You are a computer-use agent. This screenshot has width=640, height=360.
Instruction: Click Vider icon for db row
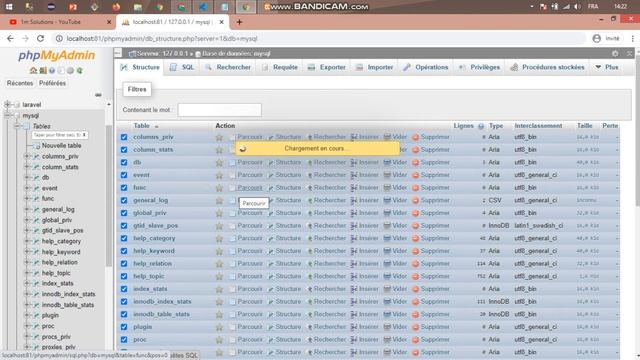pos(387,162)
